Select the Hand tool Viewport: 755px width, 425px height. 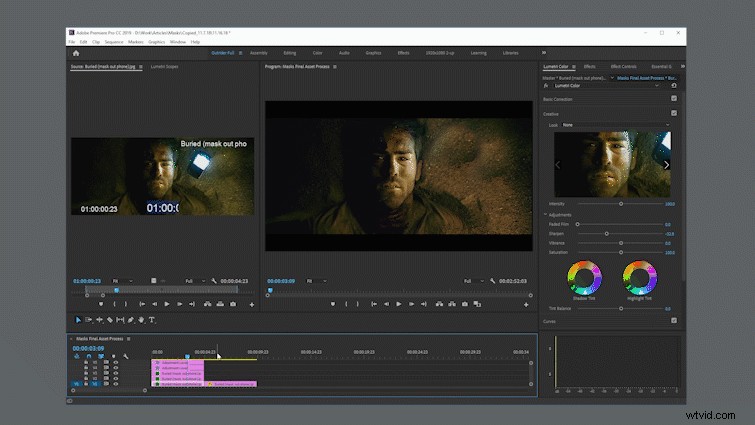pyautogui.click(x=141, y=320)
